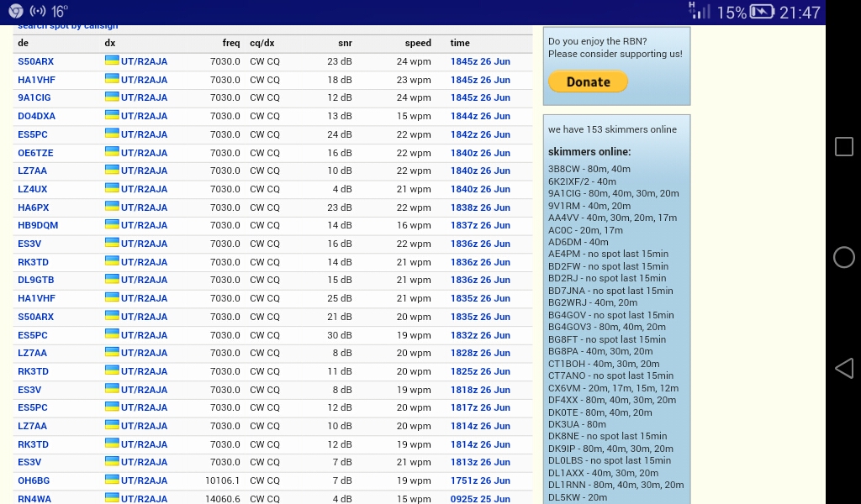Click the yellow Donate button
The width and height of the screenshot is (861, 504).
click(x=588, y=81)
